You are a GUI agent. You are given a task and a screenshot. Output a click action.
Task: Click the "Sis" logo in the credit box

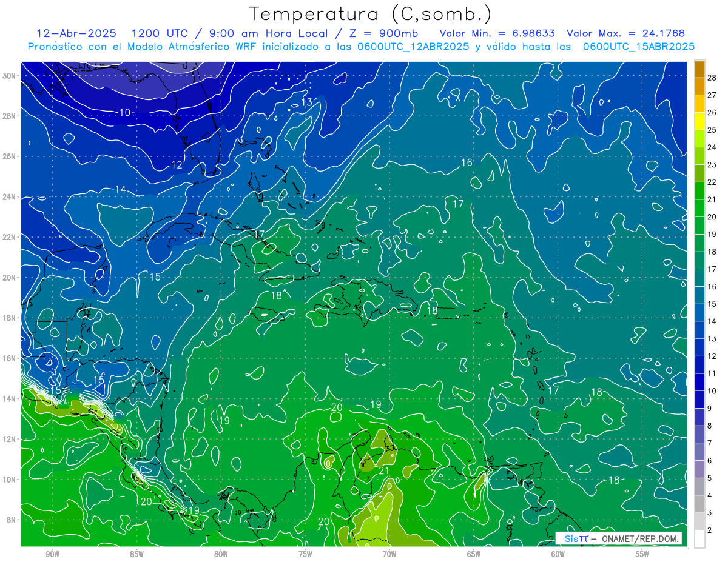click(571, 538)
